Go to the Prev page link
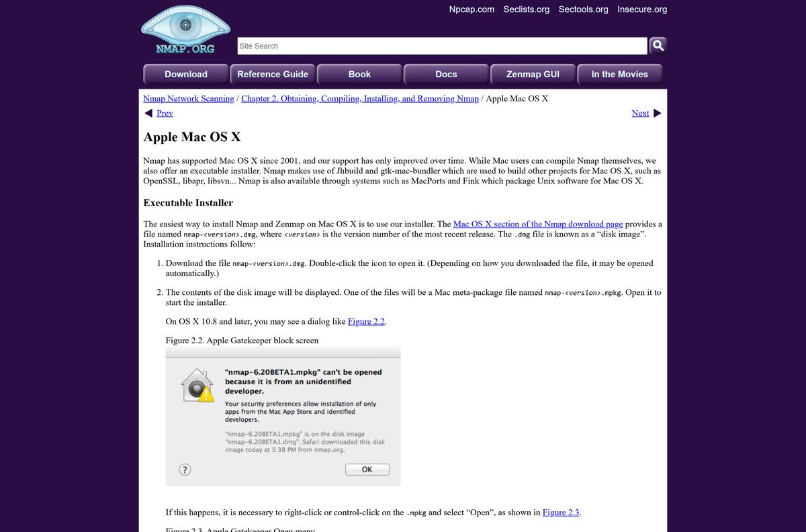Viewport: 806px width, 532px height. (x=165, y=113)
